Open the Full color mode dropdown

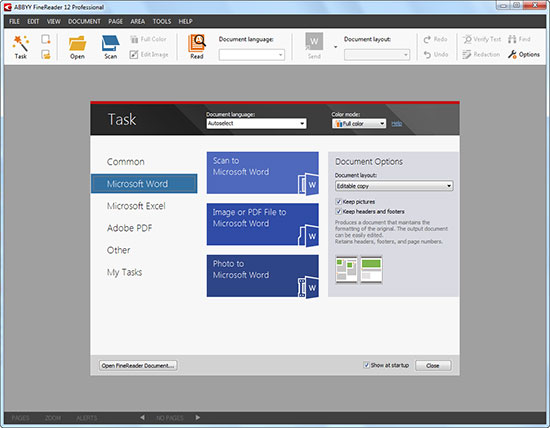click(359, 123)
